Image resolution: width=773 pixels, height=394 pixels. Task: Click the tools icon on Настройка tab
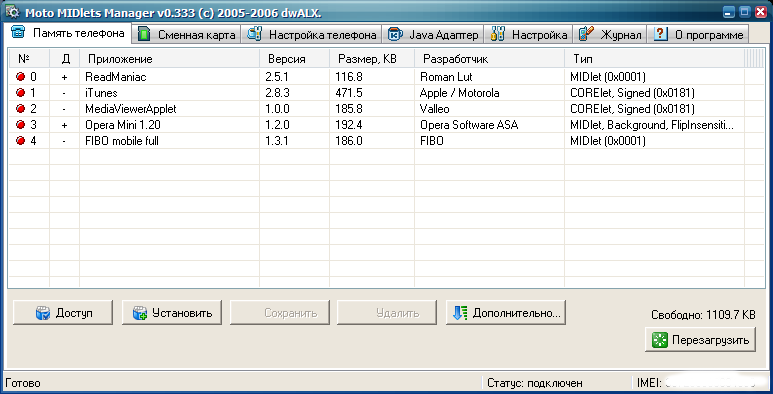coord(498,35)
